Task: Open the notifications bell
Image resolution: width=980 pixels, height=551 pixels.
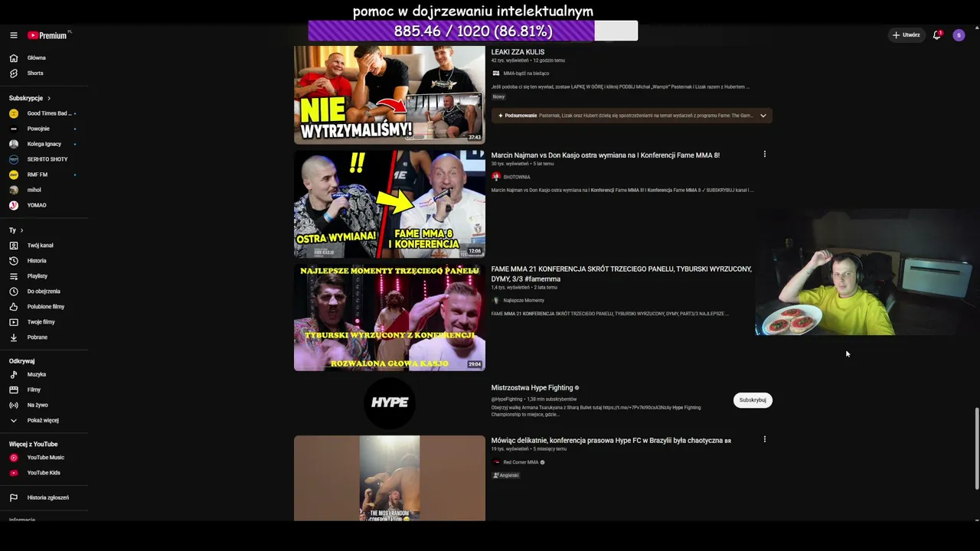Action: point(936,35)
